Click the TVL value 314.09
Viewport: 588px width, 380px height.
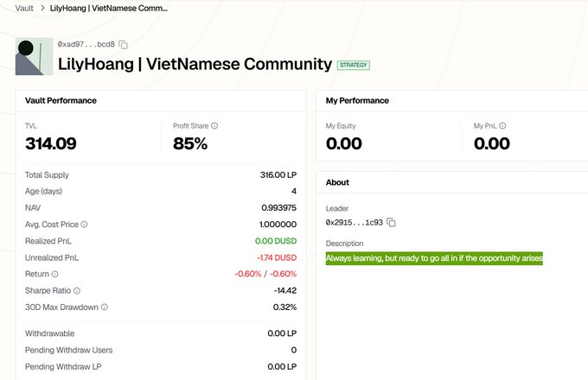click(x=51, y=143)
